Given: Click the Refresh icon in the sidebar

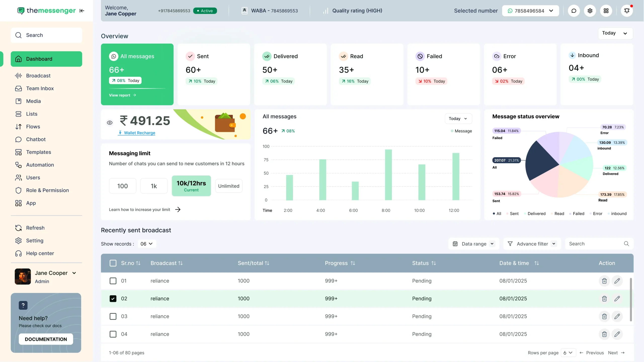Looking at the screenshot, I should click(x=18, y=228).
